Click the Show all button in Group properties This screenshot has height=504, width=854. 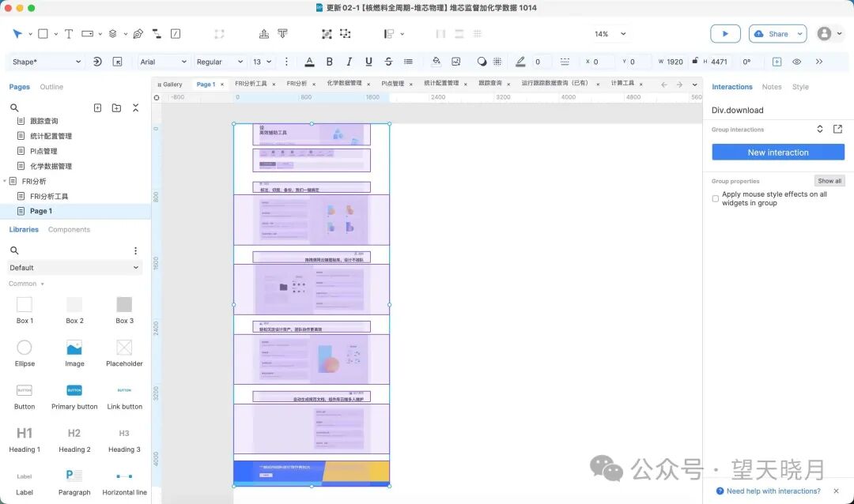[x=829, y=181]
